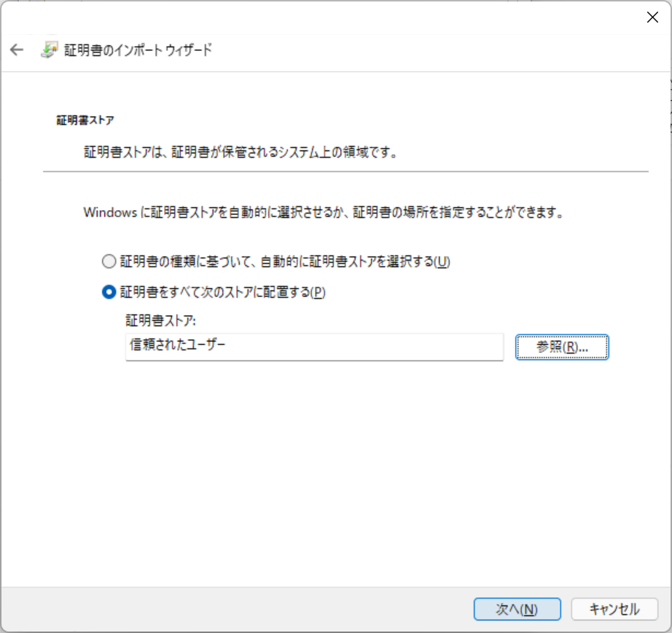Click the bold 証明書ストア heading

coord(85,120)
